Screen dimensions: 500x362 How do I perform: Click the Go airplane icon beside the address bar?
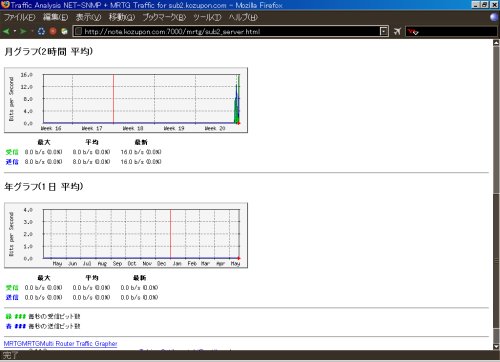[x=397, y=31]
